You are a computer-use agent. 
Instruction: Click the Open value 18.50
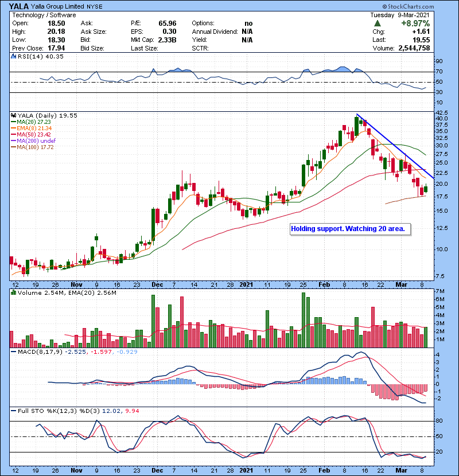pos(56,24)
